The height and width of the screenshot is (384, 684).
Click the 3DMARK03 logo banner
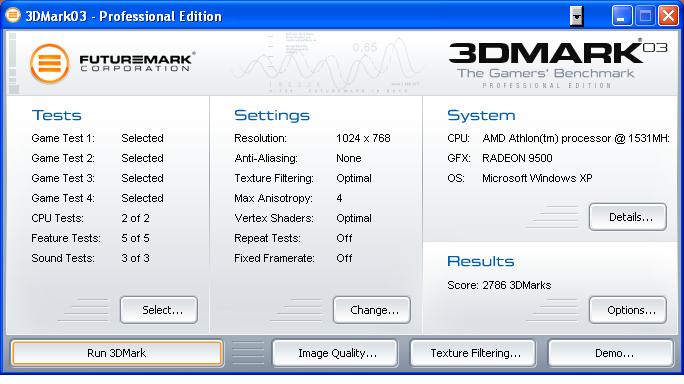tap(558, 63)
